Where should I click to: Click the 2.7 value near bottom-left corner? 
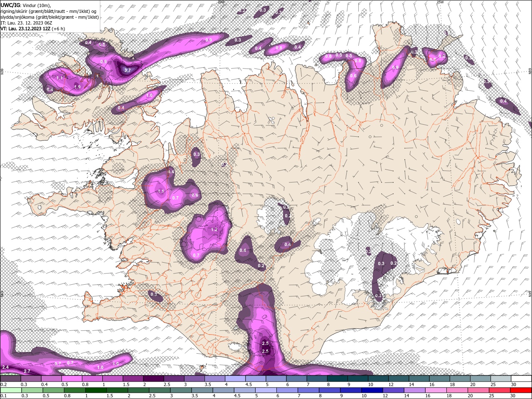tap(27, 371)
